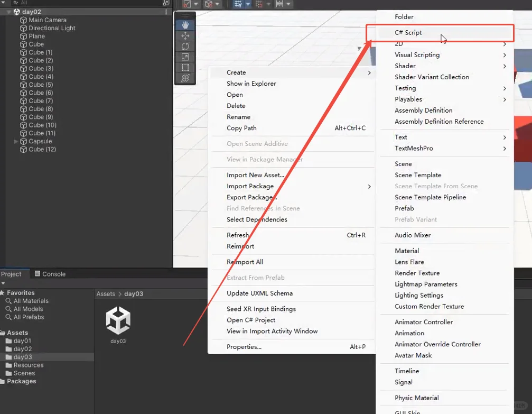Open the Visual Scripting submenu
Image resolution: width=532 pixels, height=414 pixels.
445,55
